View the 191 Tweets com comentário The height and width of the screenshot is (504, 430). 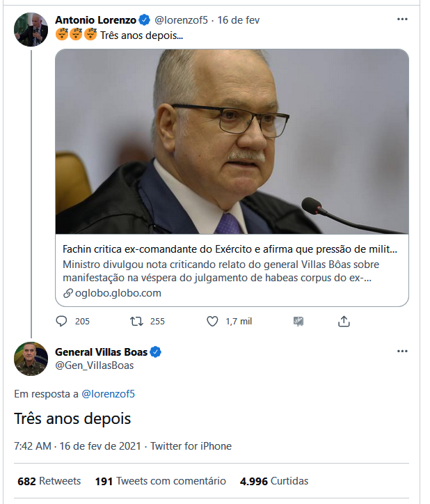click(x=161, y=481)
